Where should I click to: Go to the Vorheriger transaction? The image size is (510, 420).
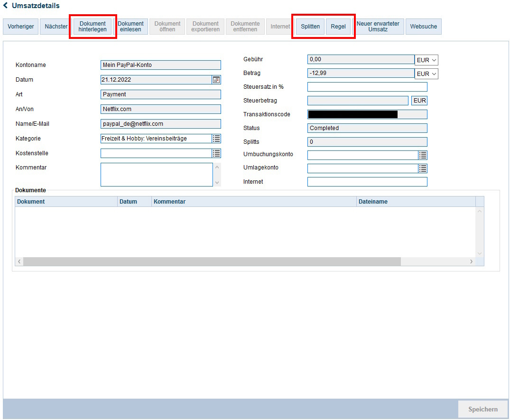click(21, 27)
